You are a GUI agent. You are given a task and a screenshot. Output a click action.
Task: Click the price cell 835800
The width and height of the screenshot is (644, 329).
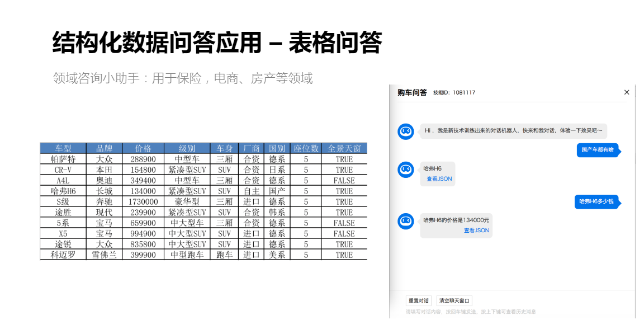tap(143, 245)
